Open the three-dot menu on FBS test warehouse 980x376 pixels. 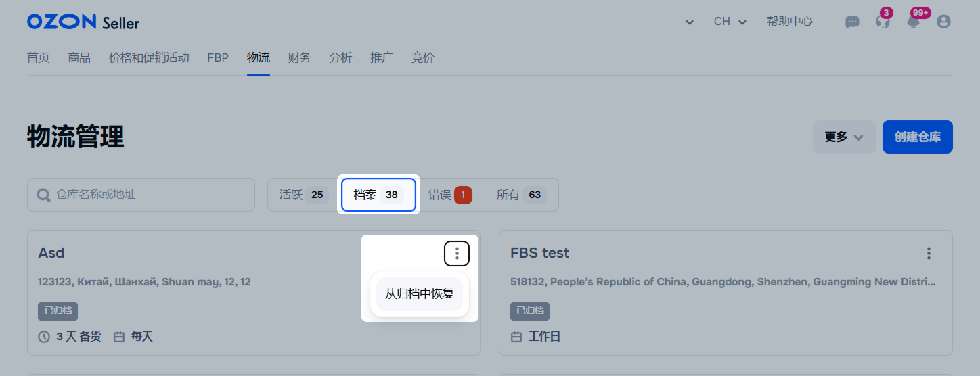[929, 254]
